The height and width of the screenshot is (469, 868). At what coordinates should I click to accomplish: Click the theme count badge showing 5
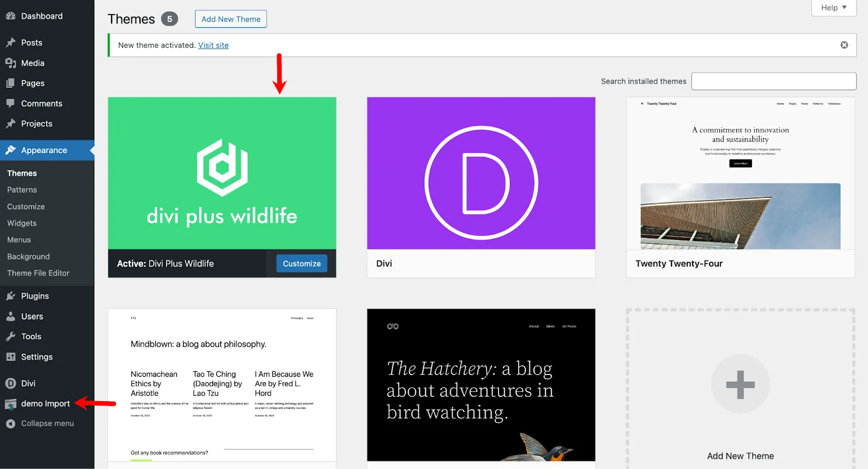click(x=169, y=19)
